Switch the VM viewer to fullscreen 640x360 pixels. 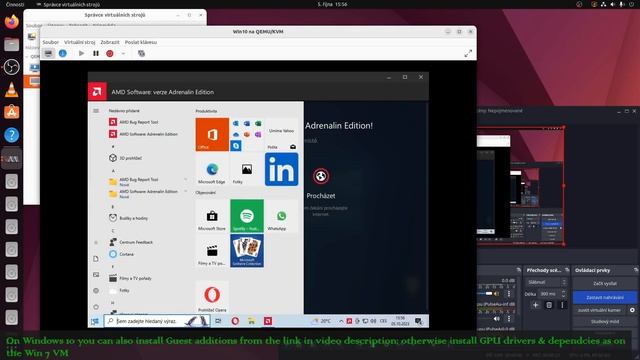468,53
